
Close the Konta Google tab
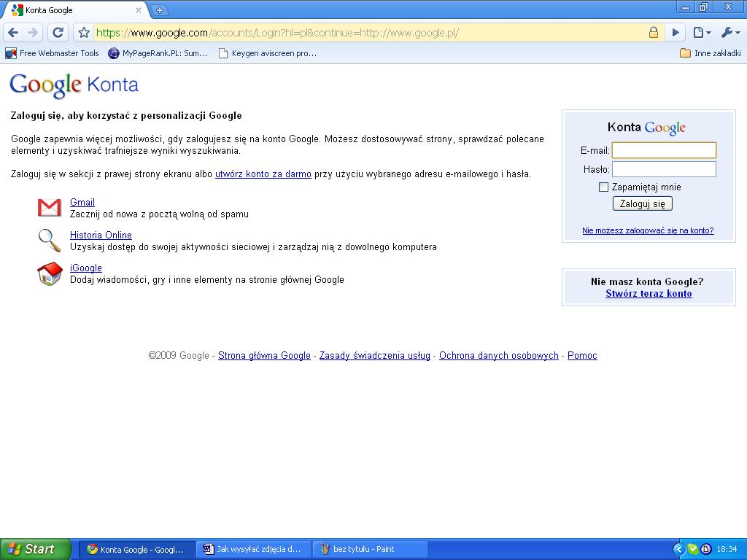139,10
